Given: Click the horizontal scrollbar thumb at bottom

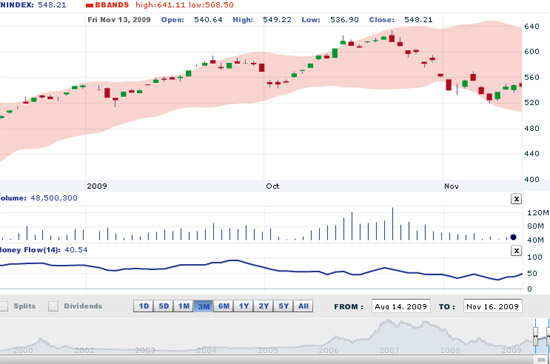Looking at the screenshot, I should point(541,360).
